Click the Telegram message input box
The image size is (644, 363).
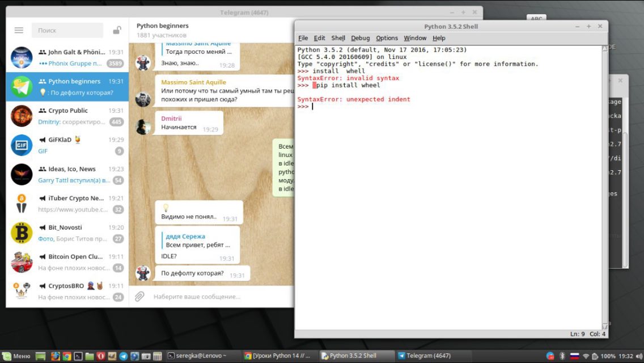[222, 297]
